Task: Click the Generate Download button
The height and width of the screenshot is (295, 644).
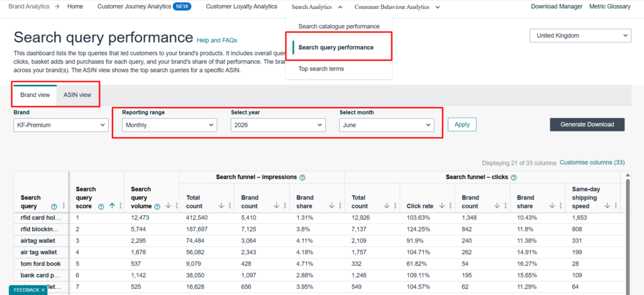Action: click(587, 125)
